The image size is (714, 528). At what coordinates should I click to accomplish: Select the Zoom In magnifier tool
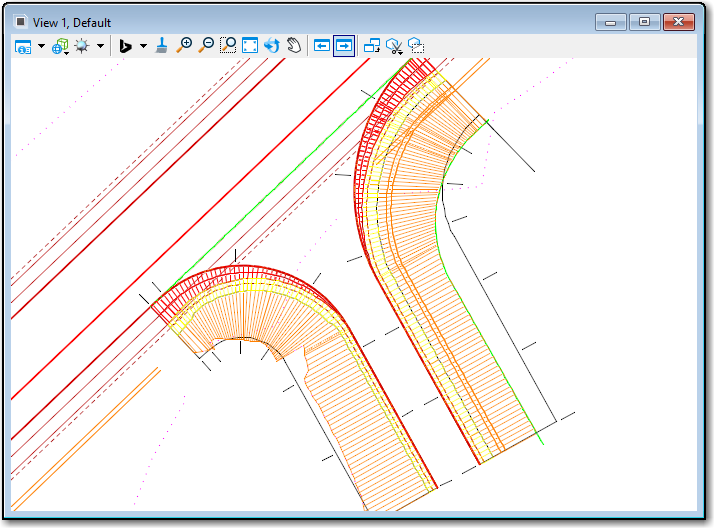184,46
